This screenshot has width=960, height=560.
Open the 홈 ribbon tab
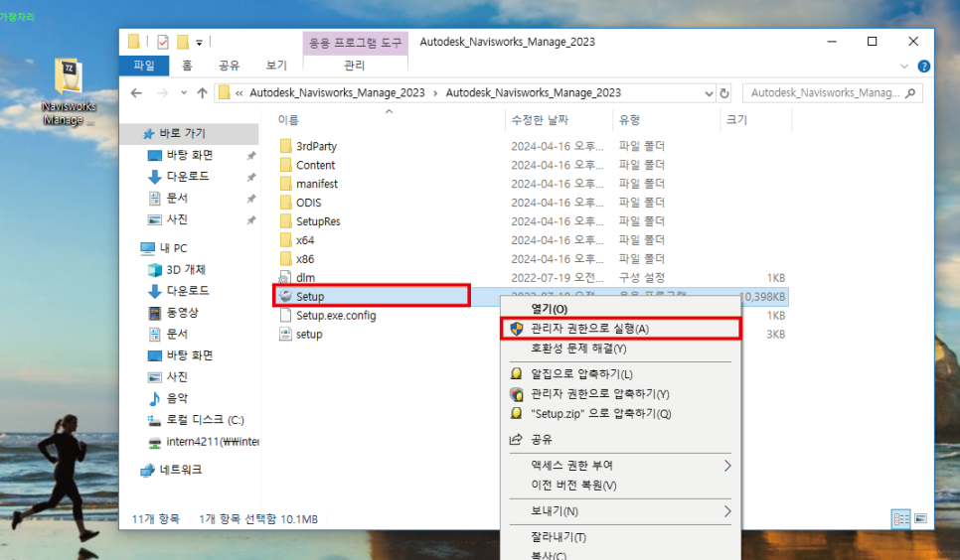pos(187,66)
